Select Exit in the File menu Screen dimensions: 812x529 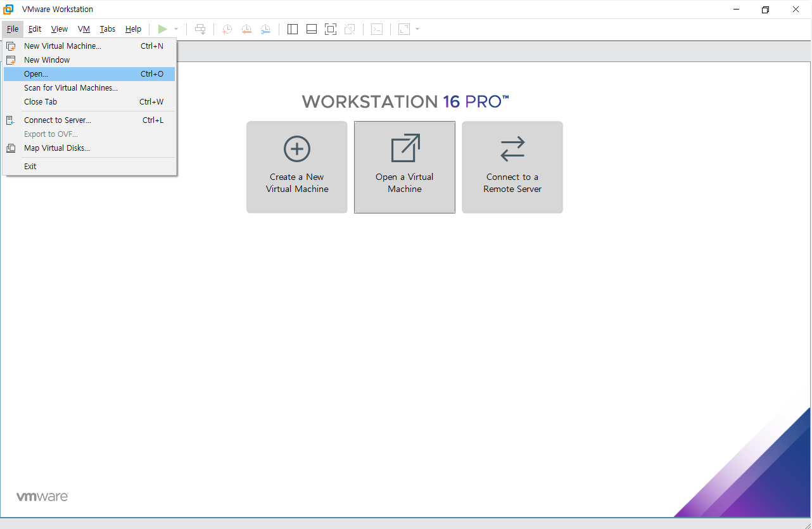89,167
